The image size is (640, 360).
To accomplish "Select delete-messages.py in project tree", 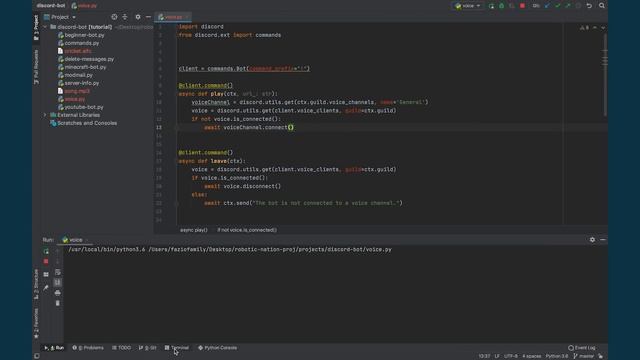I will click(86, 59).
